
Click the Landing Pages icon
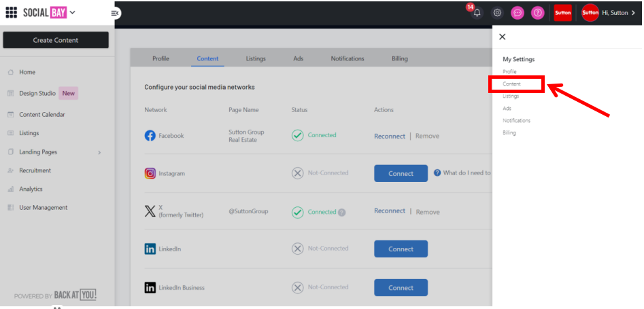[11, 152]
